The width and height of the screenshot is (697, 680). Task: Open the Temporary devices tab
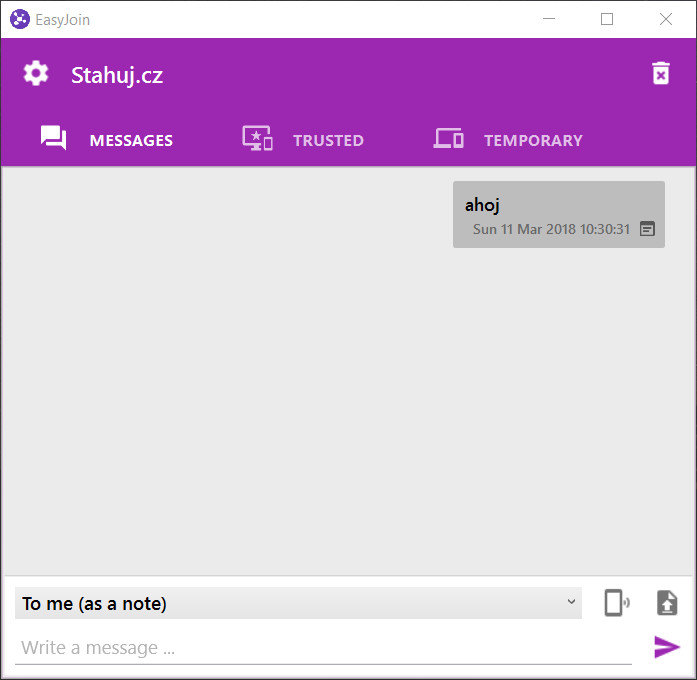click(508, 139)
